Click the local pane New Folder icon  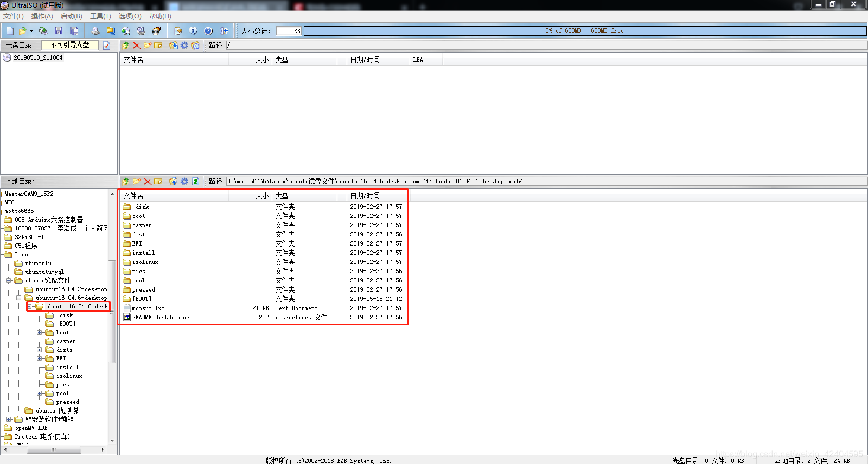137,182
